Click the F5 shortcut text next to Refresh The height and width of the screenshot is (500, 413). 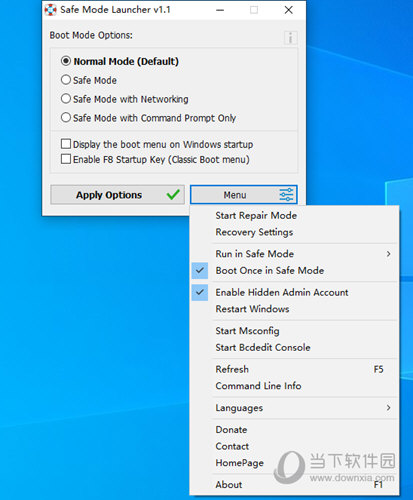pos(379,369)
